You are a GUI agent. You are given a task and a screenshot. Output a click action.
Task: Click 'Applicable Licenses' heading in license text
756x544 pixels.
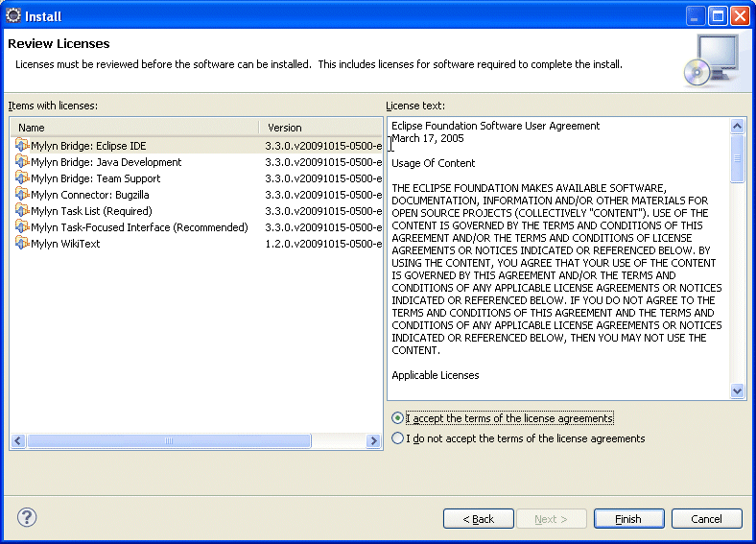click(x=436, y=375)
